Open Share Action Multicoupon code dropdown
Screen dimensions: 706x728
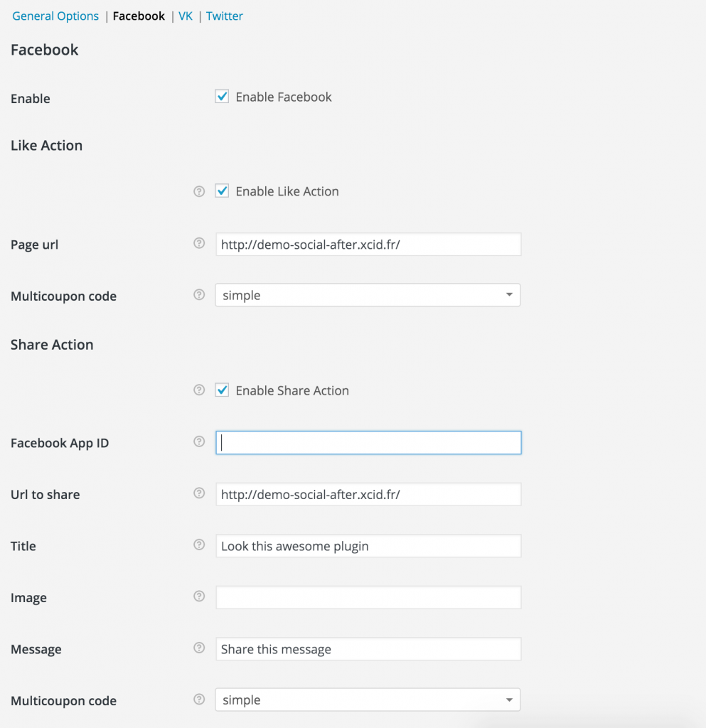tap(368, 700)
